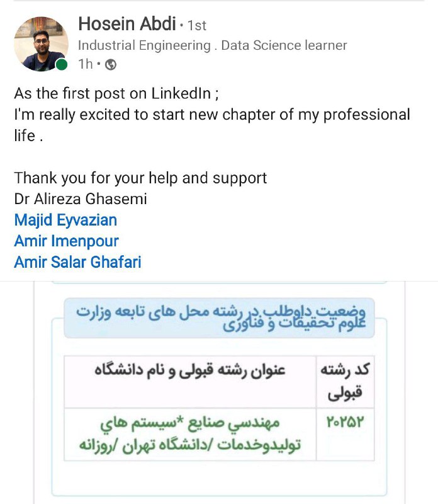Click the کد رشته قبولی column header
The height and width of the screenshot is (504, 438).
tap(345, 382)
